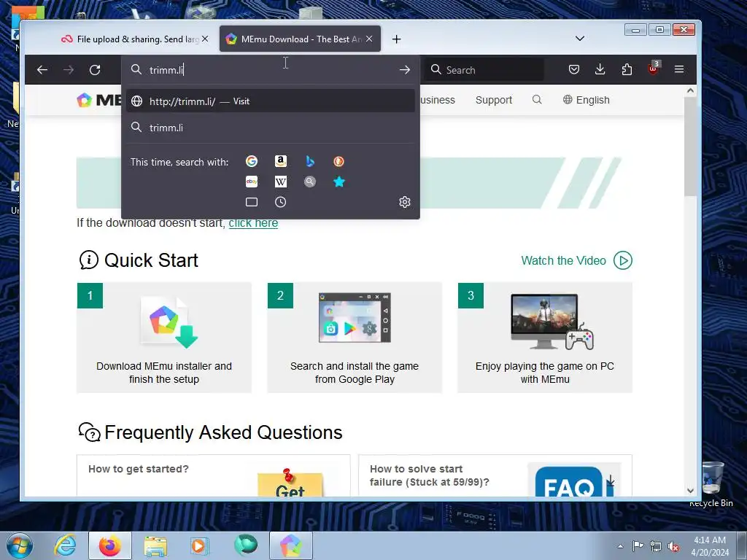
Task: Search bookmarks using the blue star icon
Action: pos(338,182)
